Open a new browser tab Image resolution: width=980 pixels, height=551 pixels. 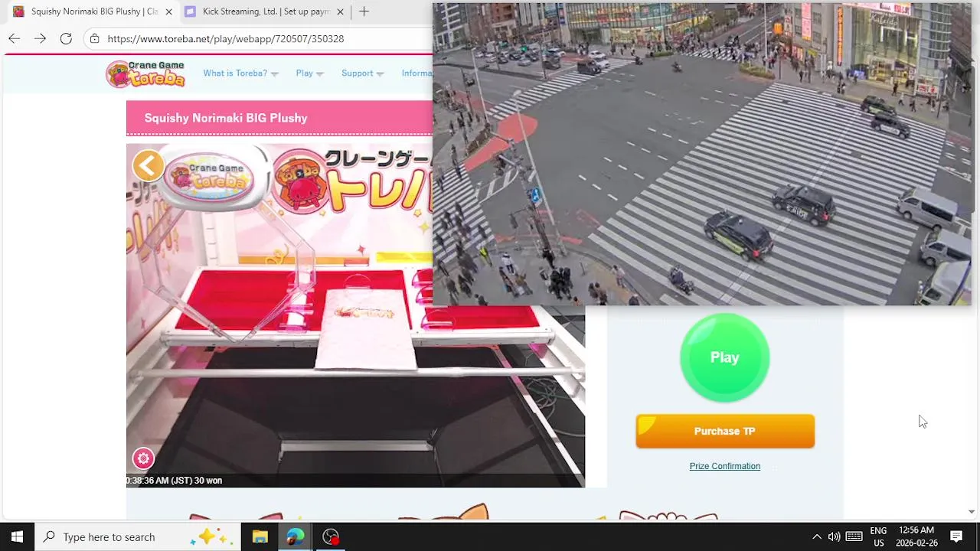point(364,11)
